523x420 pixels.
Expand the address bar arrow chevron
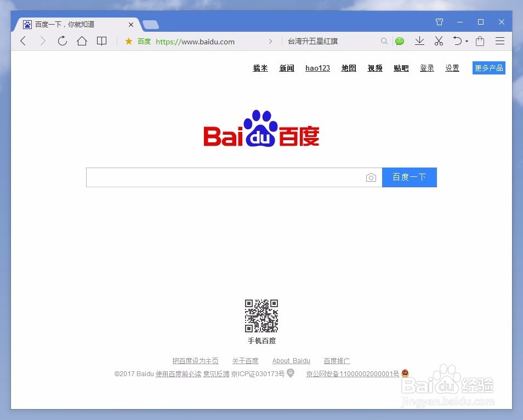coord(270,41)
